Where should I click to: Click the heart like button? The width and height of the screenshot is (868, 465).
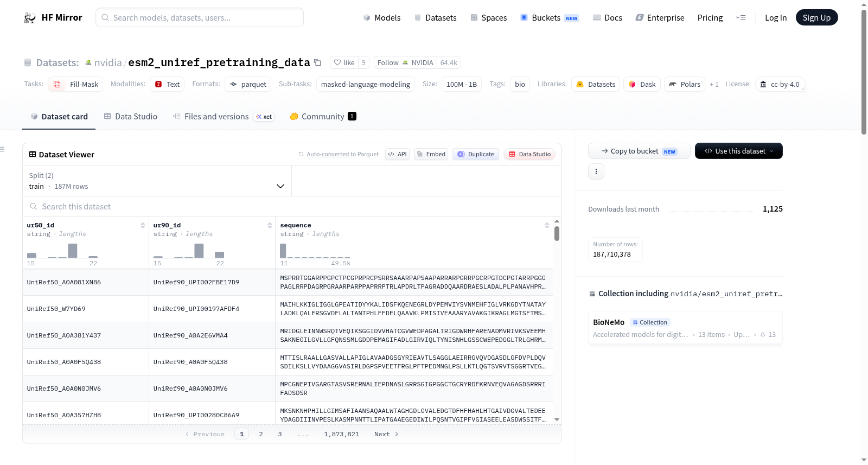click(344, 63)
